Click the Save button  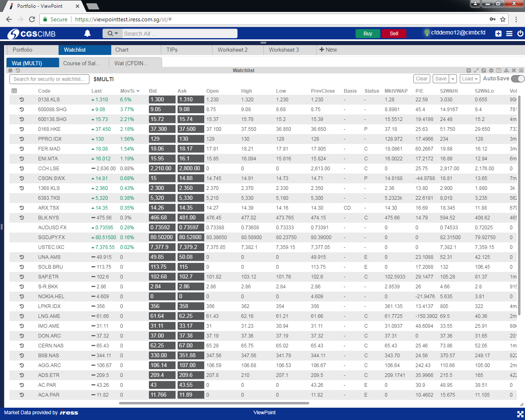coord(441,79)
